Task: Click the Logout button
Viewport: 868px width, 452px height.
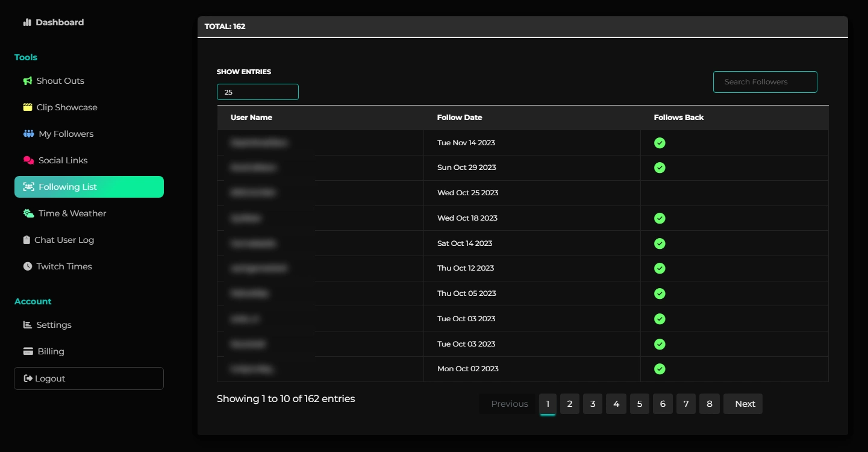Action: click(x=89, y=378)
